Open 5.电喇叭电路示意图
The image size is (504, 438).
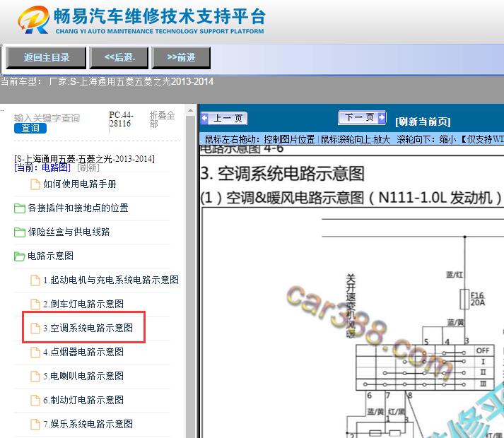83,376
